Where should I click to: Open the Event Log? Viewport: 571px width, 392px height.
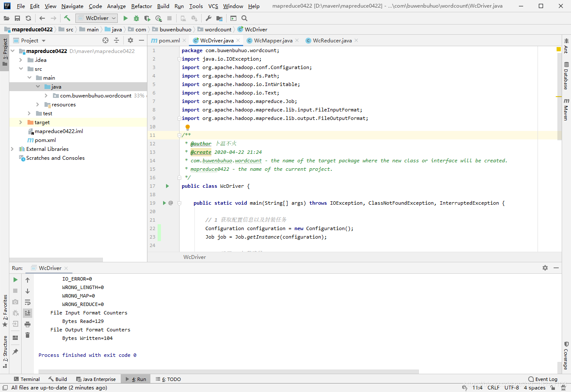(x=543, y=379)
